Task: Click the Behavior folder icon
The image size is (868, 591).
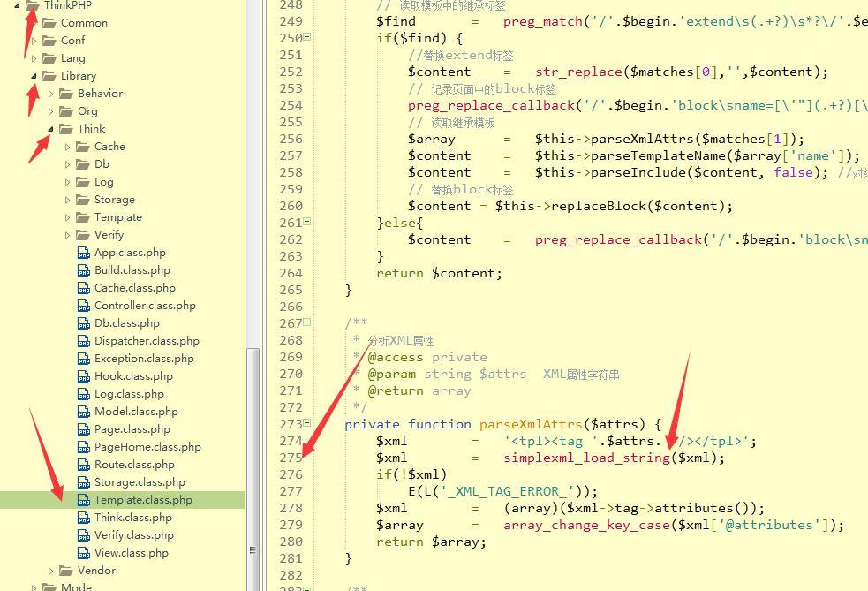Action: [65, 94]
